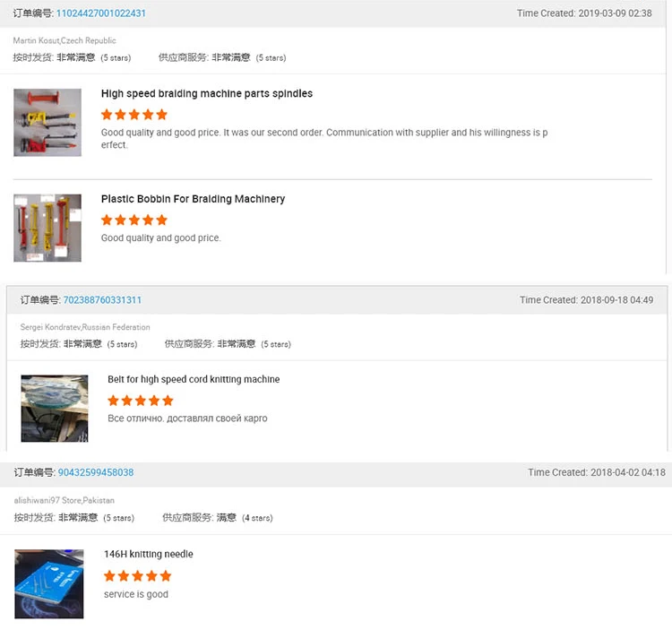The width and height of the screenshot is (672, 630).
Task: Click the braiding machine spindles product thumbnail
Action: [x=47, y=122]
